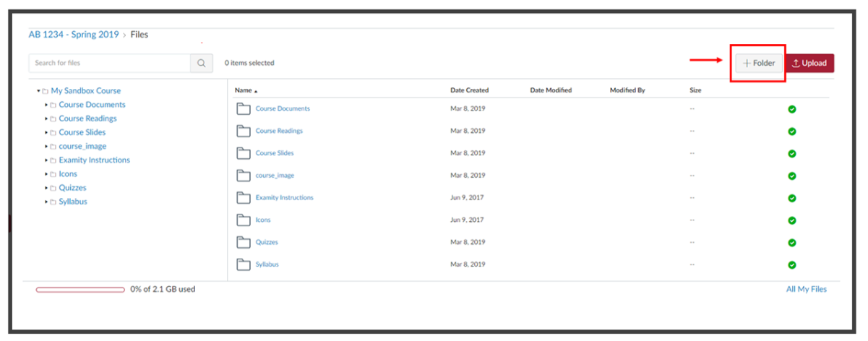
Task: Expand Course Readings in folder tree
Action: click(46, 118)
